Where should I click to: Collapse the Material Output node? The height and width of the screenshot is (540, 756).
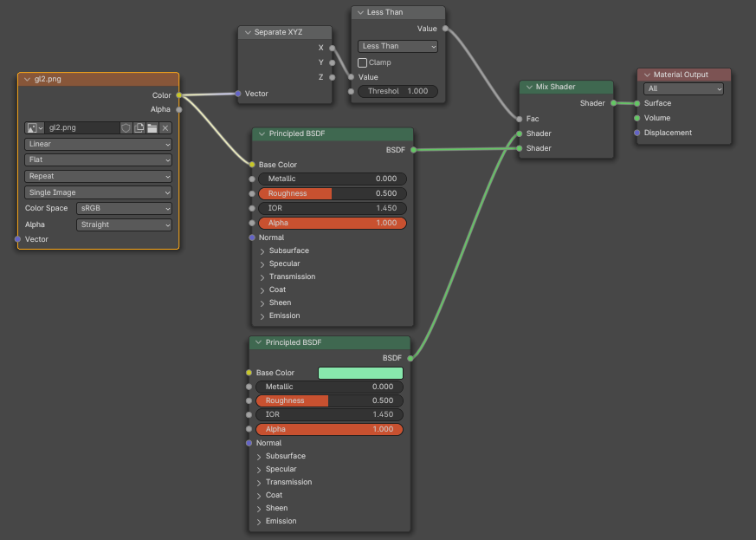(647, 75)
